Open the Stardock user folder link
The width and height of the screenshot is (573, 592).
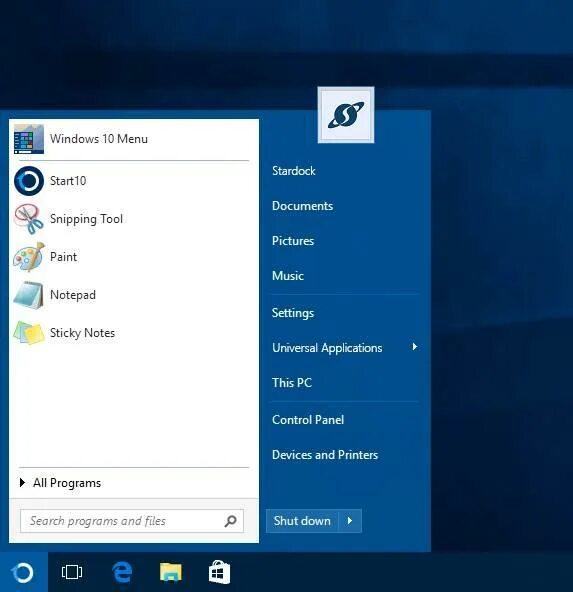click(x=294, y=171)
